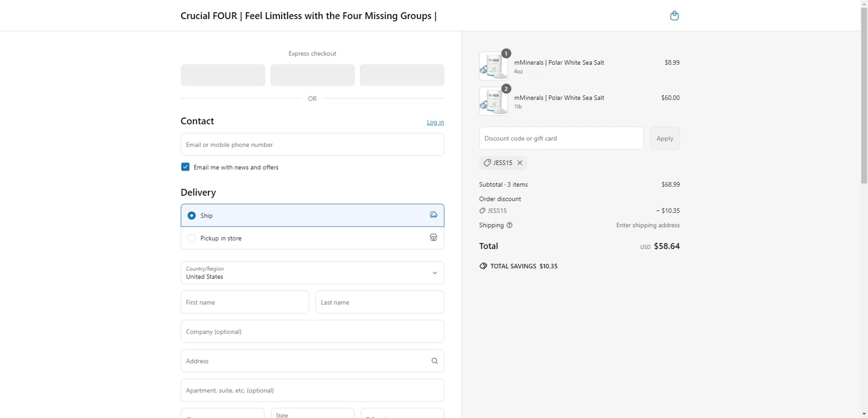Screen dimensions: 868x418
Task: Click the 1lb Polar White Sea Salt thumbnail
Action: tap(494, 101)
